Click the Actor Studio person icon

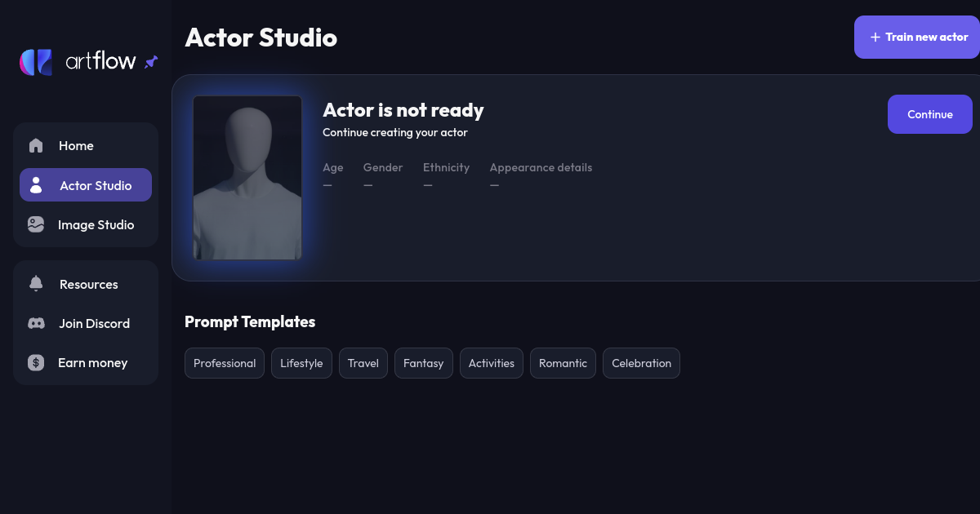[x=36, y=185]
